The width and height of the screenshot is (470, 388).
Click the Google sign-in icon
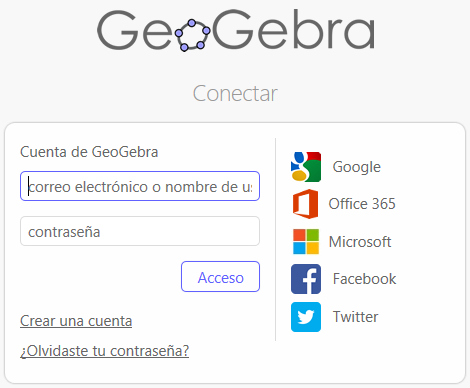pos(306,167)
